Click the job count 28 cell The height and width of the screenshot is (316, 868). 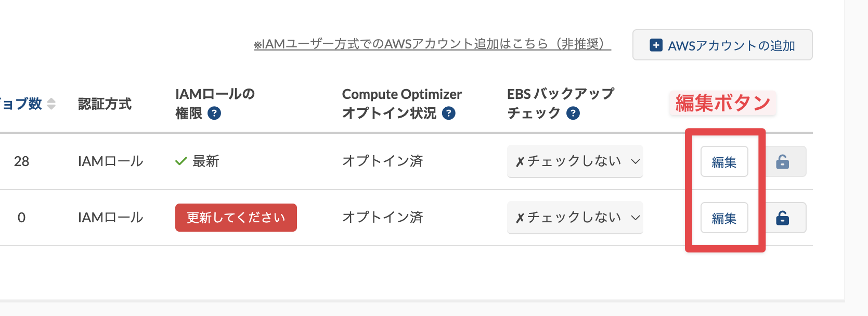(x=21, y=161)
